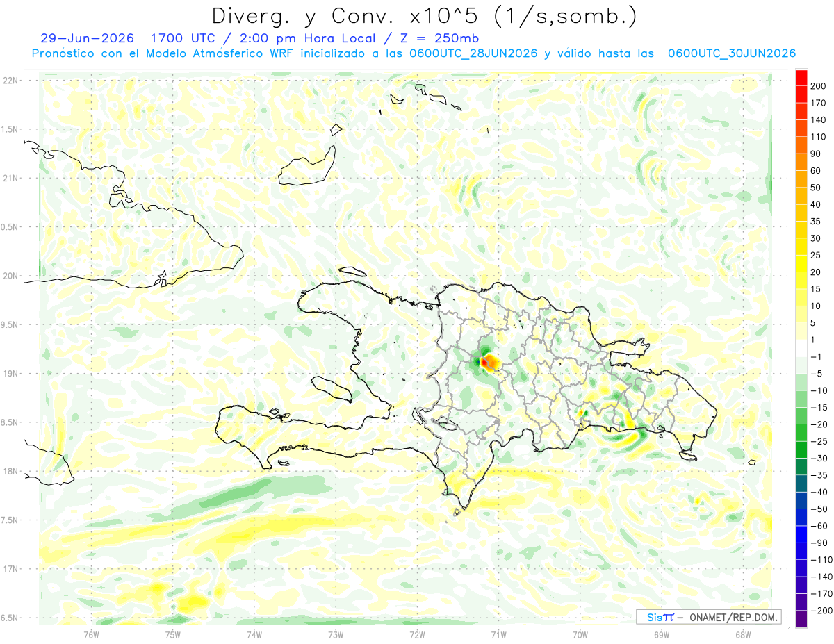834x644 pixels.
Task: Click the latitude label '17N'
Action: 10,568
